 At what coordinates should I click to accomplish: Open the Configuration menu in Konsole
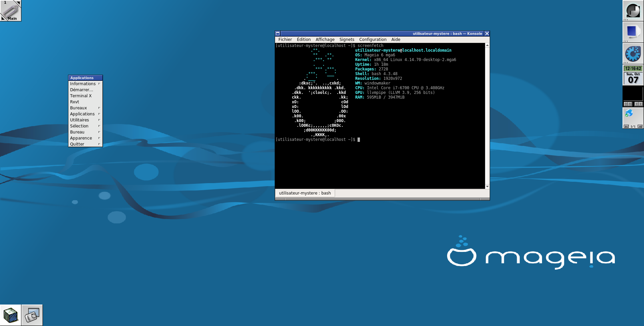(373, 40)
